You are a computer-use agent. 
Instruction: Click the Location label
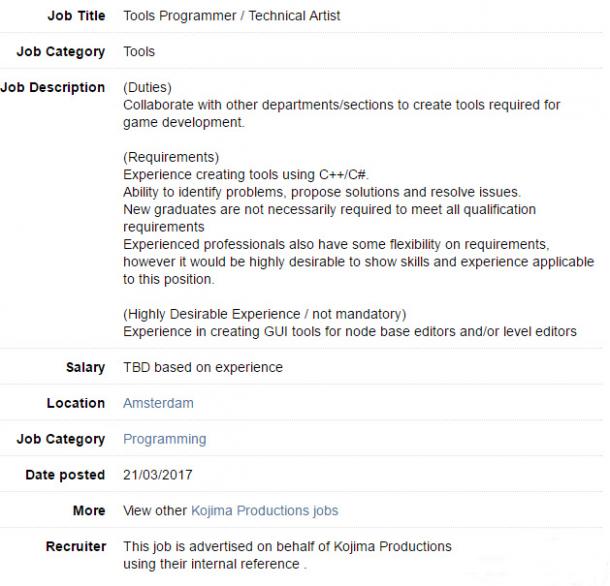76,403
